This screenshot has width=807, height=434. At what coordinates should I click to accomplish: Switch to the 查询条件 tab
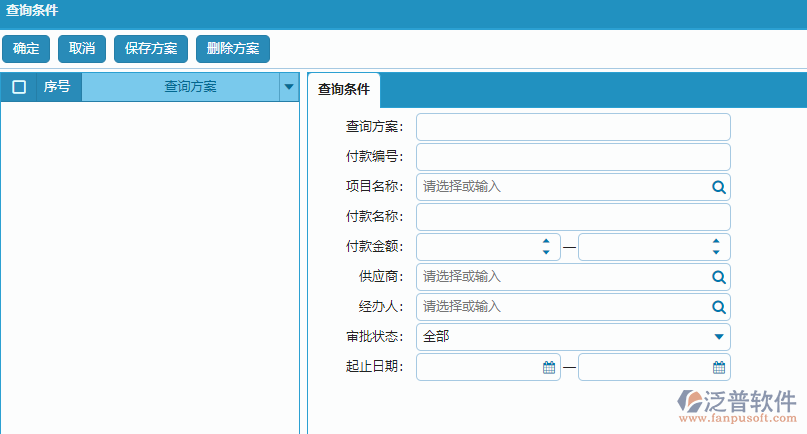tap(344, 90)
